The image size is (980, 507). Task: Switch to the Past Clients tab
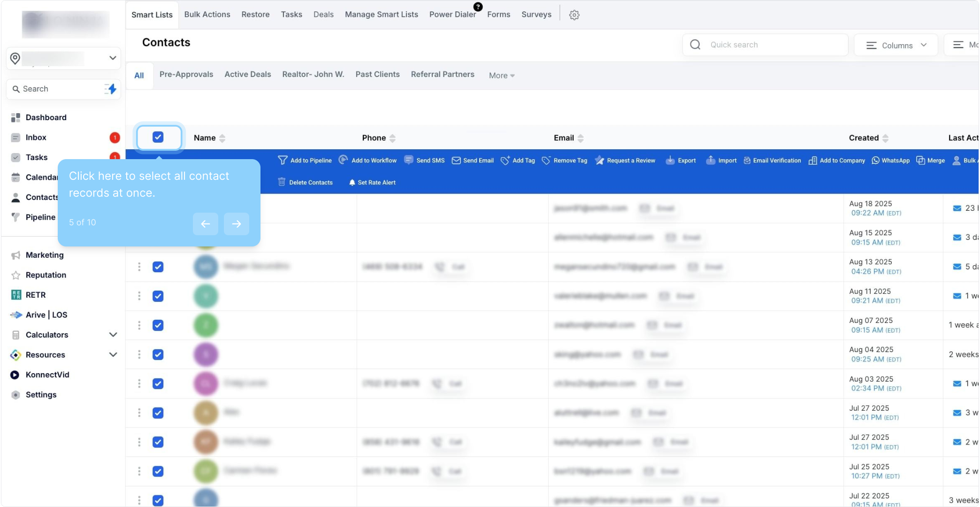tap(377, 74)
